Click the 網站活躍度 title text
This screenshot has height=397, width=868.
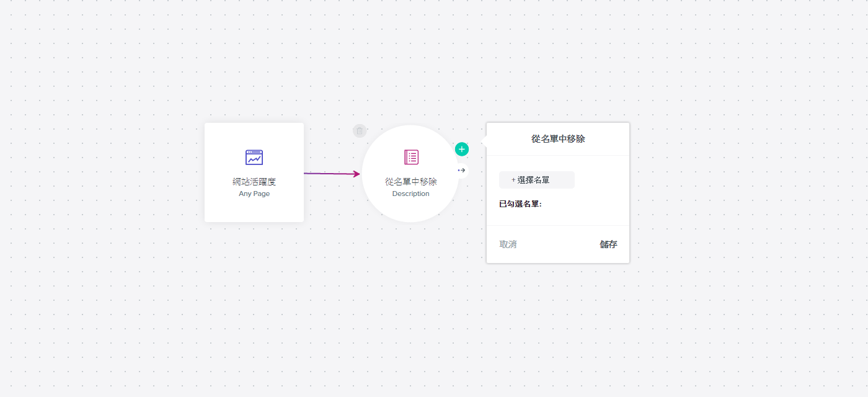(x=254, y=182)
